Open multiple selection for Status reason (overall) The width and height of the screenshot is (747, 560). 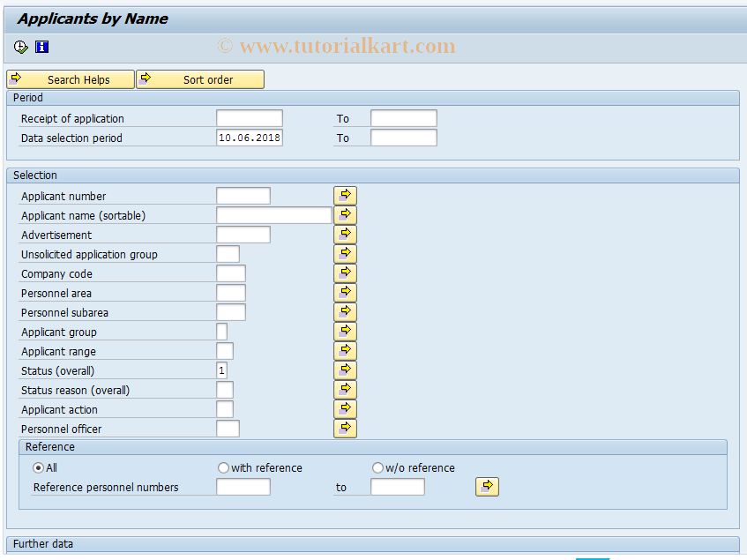(346, 390)
